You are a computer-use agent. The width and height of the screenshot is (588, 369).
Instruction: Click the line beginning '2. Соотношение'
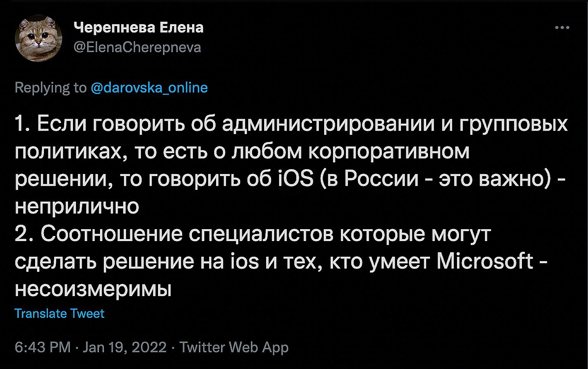click(x=252, y=234)
